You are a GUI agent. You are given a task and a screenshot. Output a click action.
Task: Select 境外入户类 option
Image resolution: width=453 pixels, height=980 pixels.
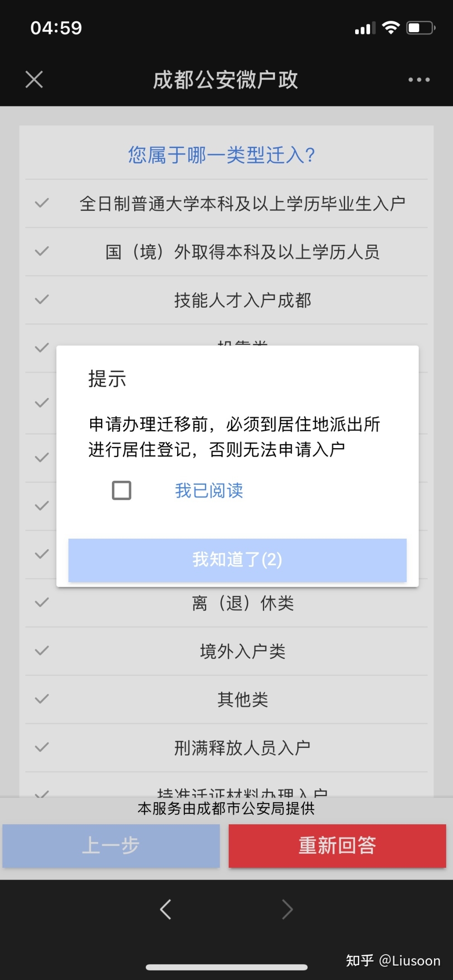click(x=226, y=651)
